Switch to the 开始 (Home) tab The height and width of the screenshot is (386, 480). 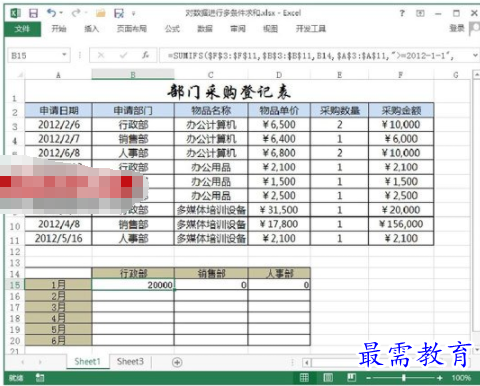point(59,29)
